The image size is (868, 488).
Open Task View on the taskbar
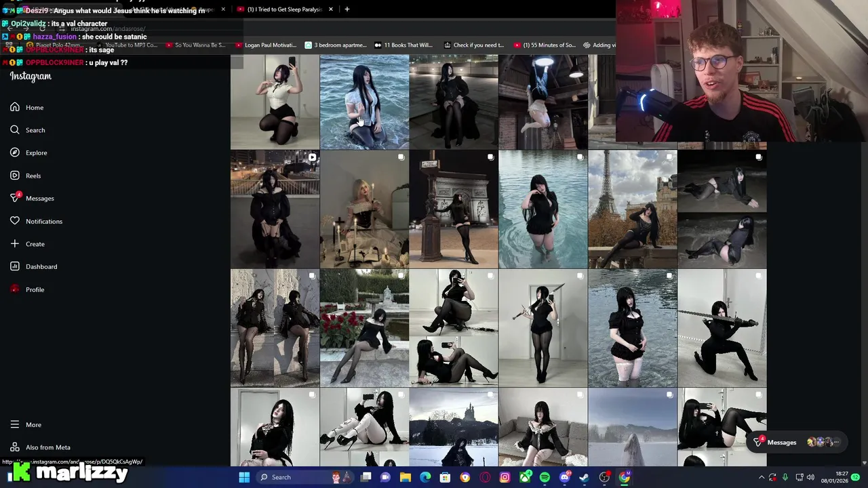[366, 477]
